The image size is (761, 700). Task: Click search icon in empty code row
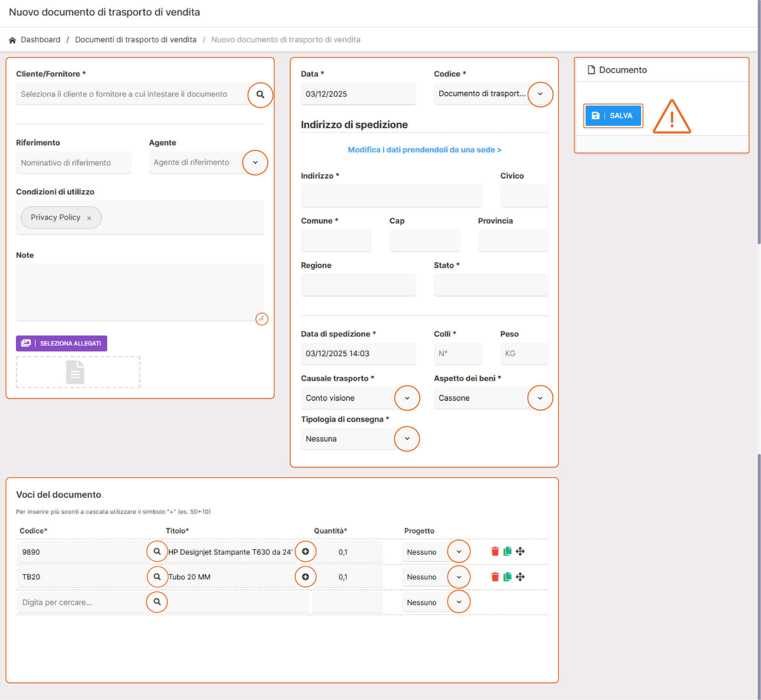coord(157,602)
